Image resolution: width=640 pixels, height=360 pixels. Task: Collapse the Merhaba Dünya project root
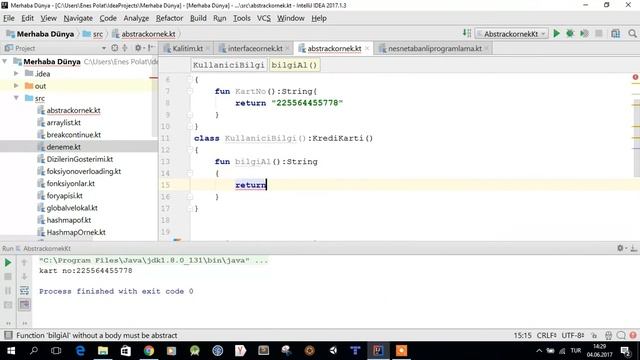(x=5, y=62)
